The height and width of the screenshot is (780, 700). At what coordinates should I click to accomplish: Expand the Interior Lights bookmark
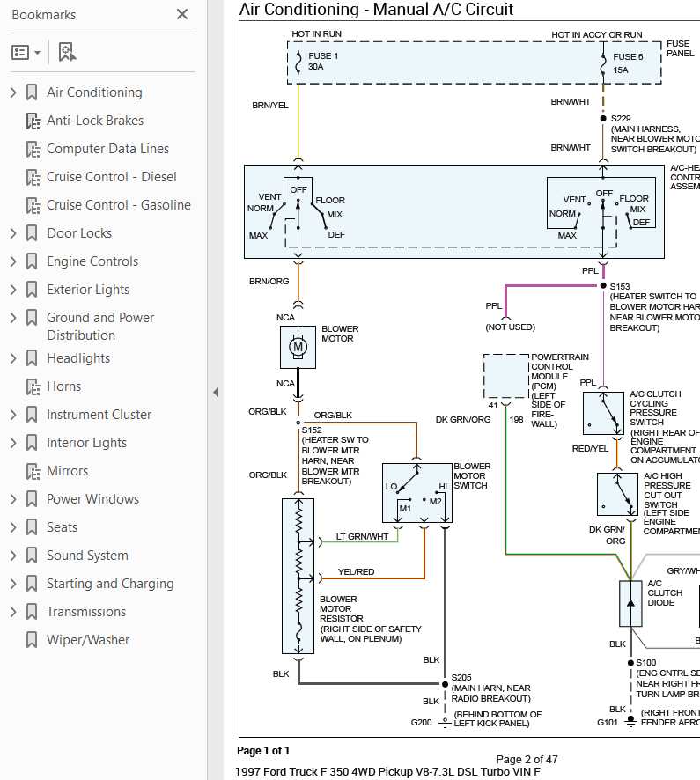point(13,443)
